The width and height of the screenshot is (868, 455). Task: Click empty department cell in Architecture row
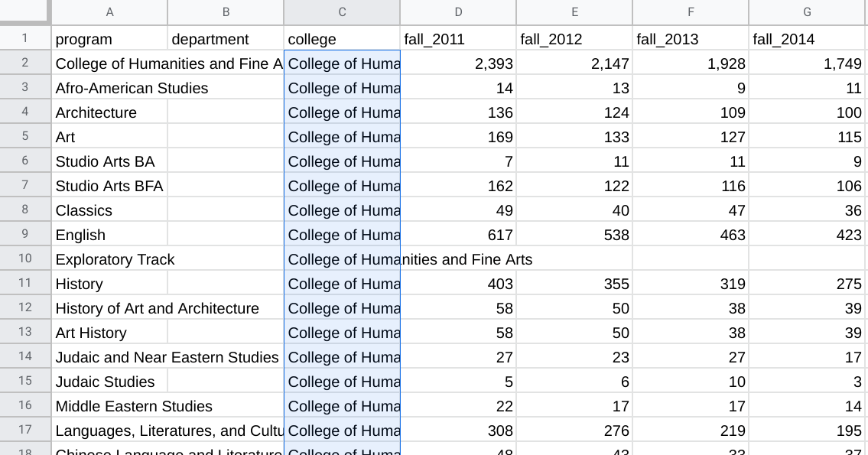[225, 112]
